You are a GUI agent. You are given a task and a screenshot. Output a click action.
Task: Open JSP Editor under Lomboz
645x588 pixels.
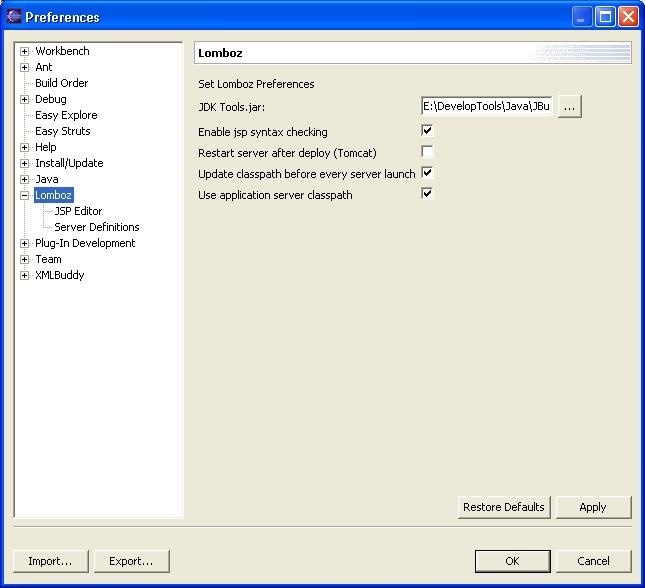click(x=78, y=211)
